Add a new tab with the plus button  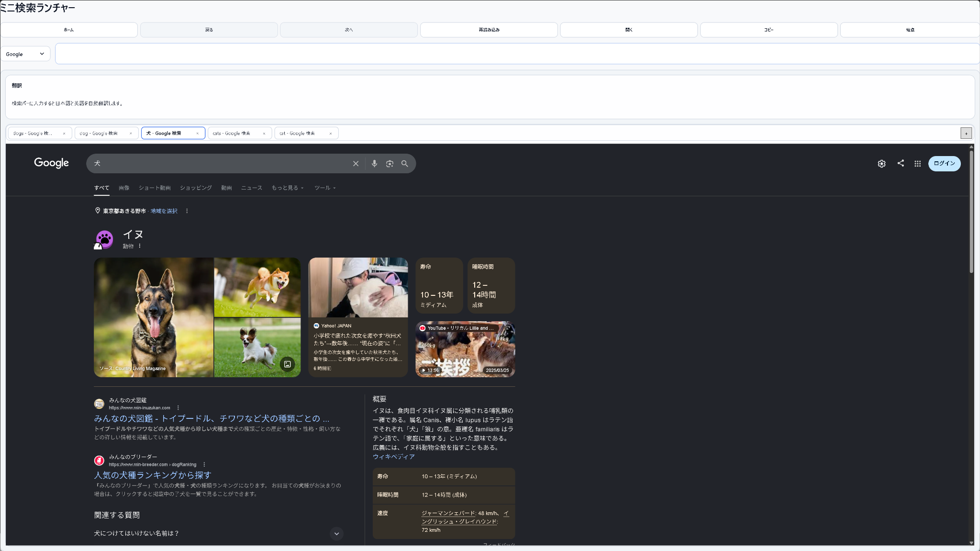[966, 134]
